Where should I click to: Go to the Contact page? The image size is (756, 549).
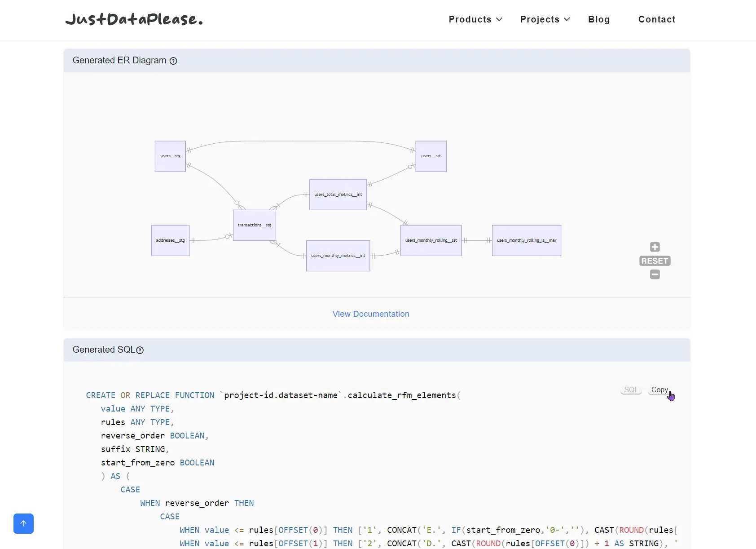tap(657, 19)
